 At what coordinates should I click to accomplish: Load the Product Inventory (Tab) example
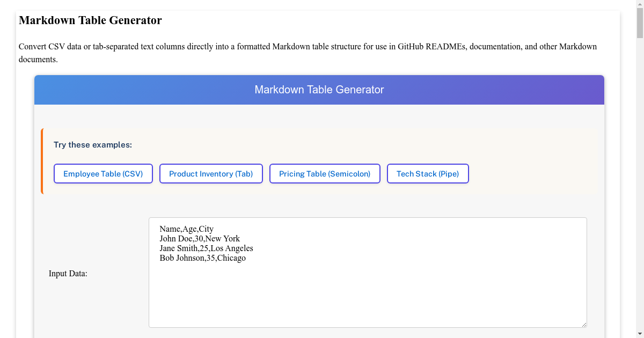point(211,174)
